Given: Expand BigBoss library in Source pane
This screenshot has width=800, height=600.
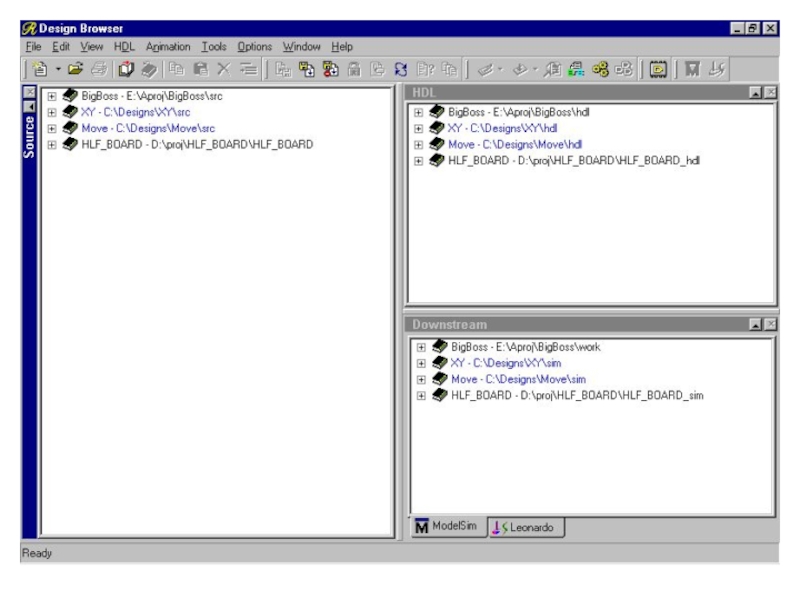Looking at the screenshot, I should click(x=52, y=97).
